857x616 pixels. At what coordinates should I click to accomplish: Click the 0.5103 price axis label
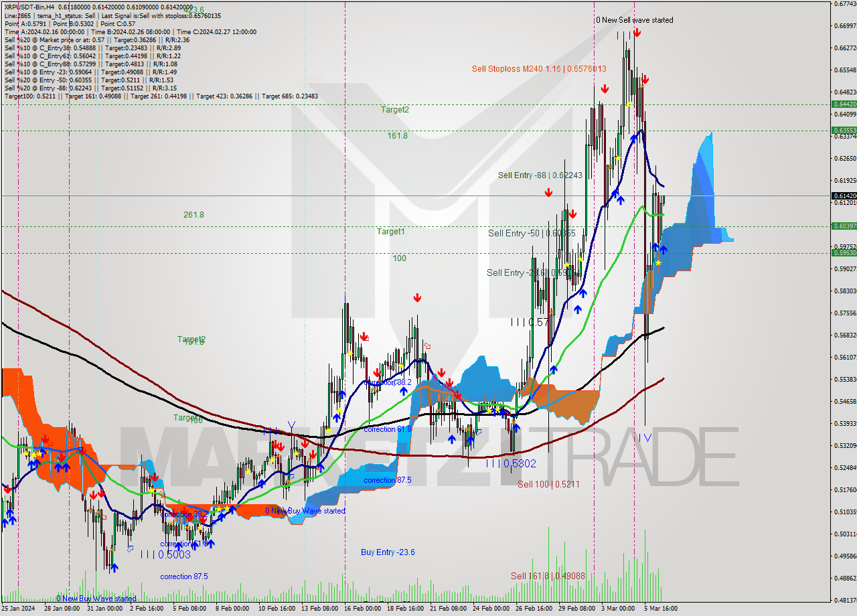click(x=845, y=512)
